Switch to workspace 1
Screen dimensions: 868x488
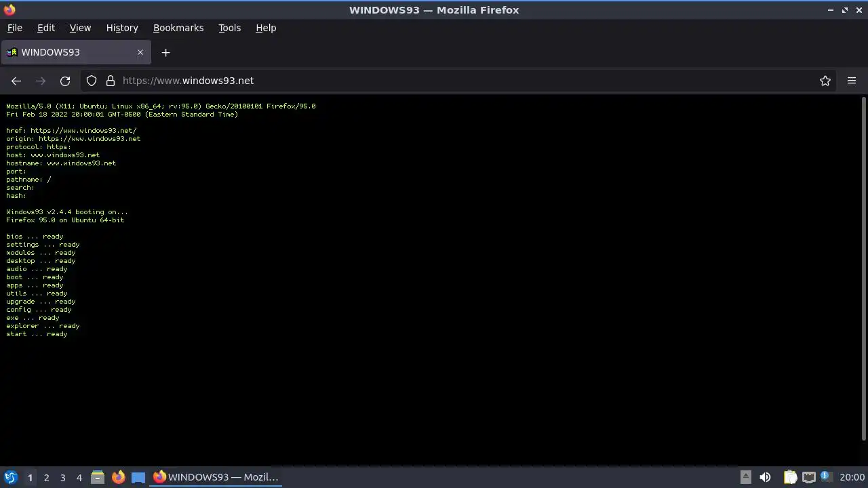[x=30, y=477]
